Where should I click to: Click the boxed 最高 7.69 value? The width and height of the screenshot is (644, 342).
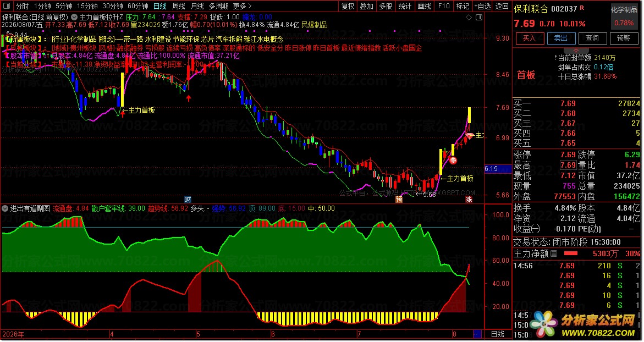(x=568, y=165)
